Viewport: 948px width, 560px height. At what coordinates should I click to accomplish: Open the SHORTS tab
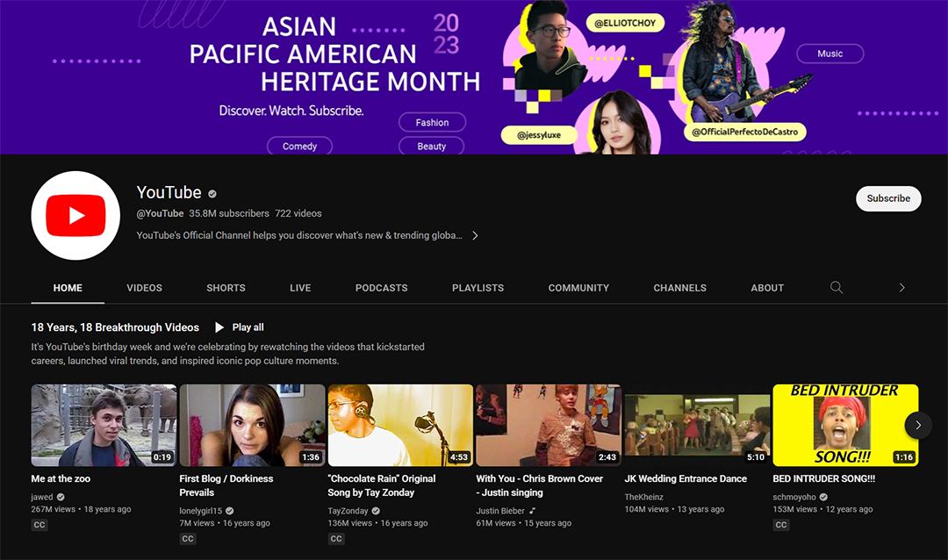[226, 288]
